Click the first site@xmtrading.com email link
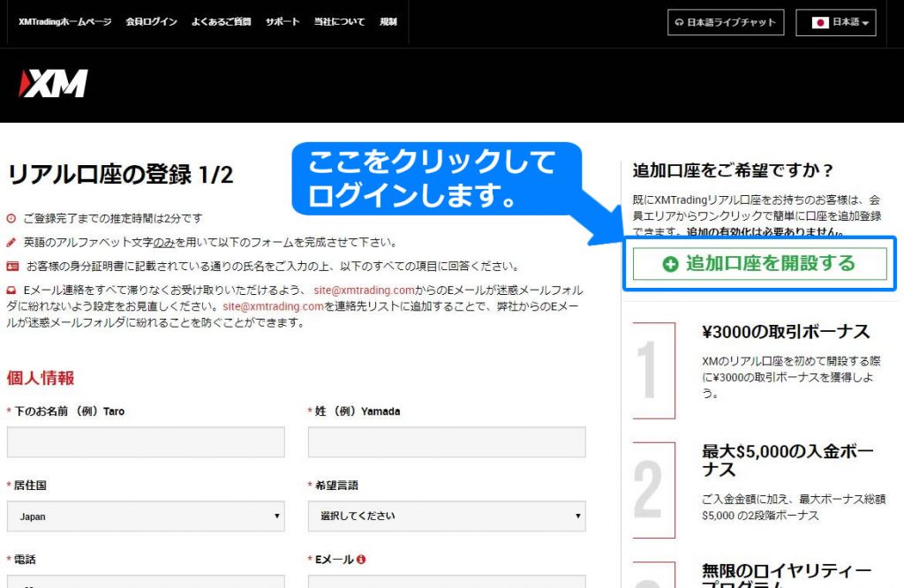 click(365, 290)
